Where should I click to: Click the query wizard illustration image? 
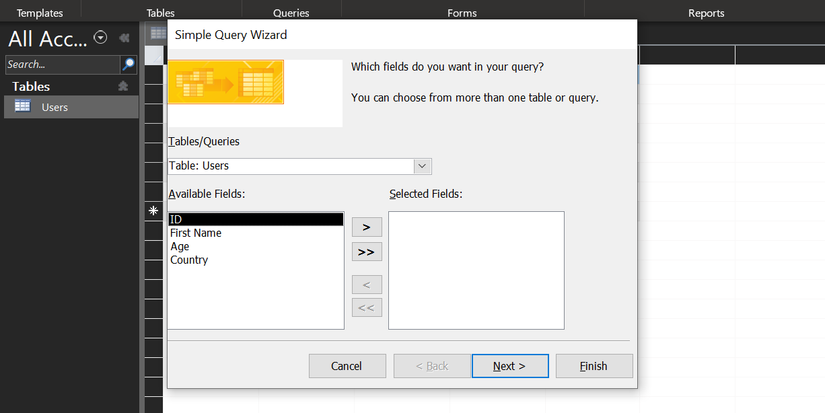[x=226, y=82]
